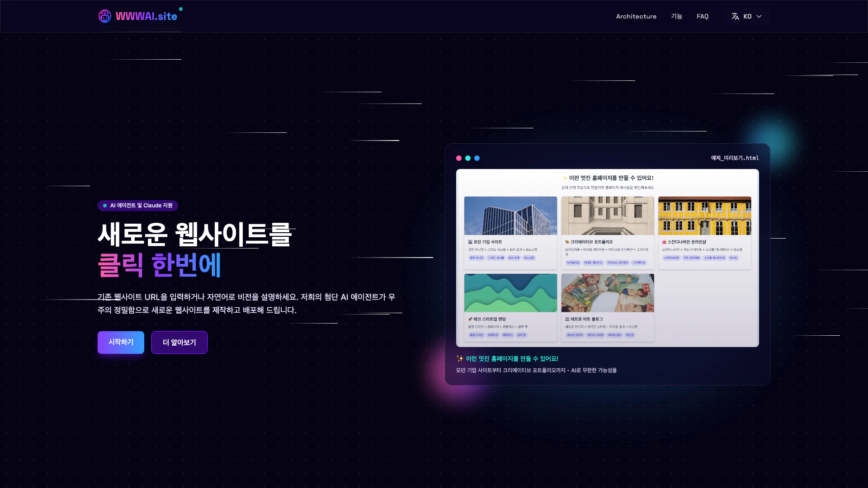The width and height of the screenshot is (868, 488).
Task: Expand the KO language dropdown
Action: click(746, 16)
